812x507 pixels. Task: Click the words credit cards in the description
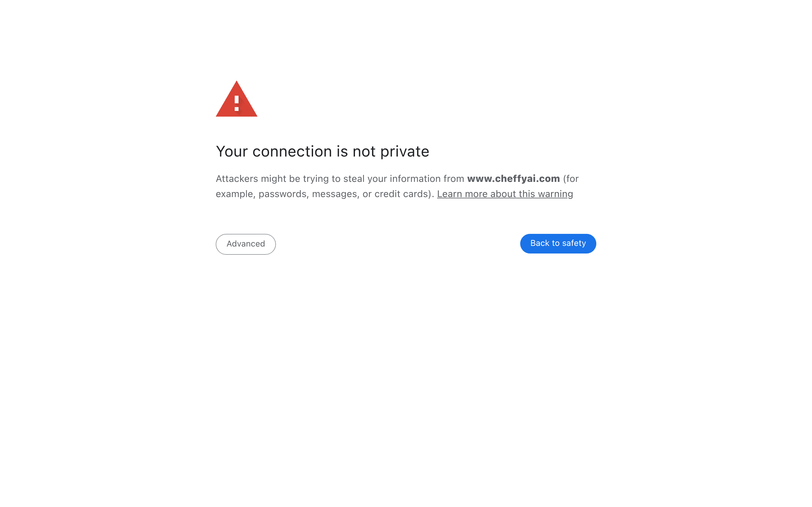[x=401, y=194]
